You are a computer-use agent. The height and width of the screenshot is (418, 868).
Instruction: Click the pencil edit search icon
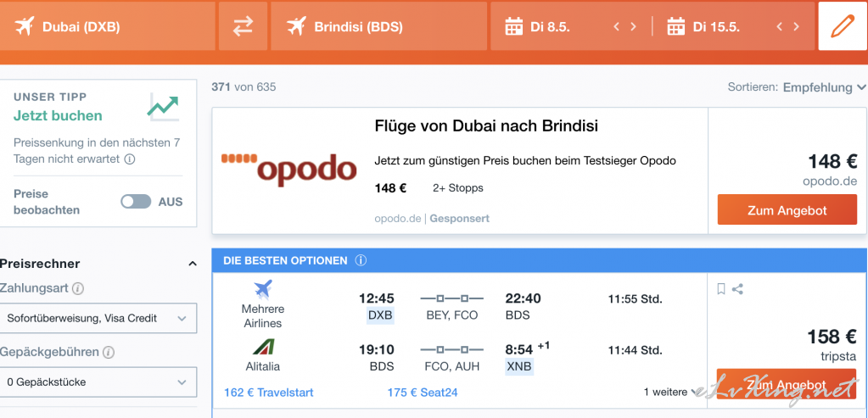(842, 26)
